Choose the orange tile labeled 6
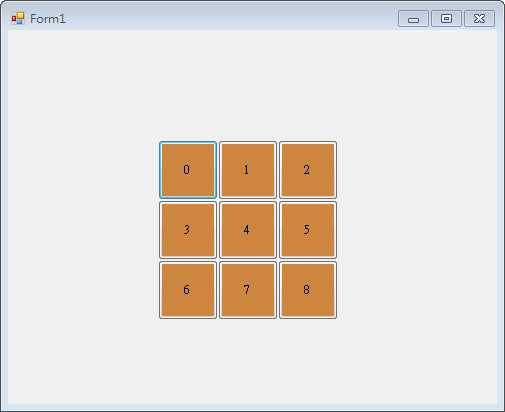 pyautogui.click(x=188, y=290)
